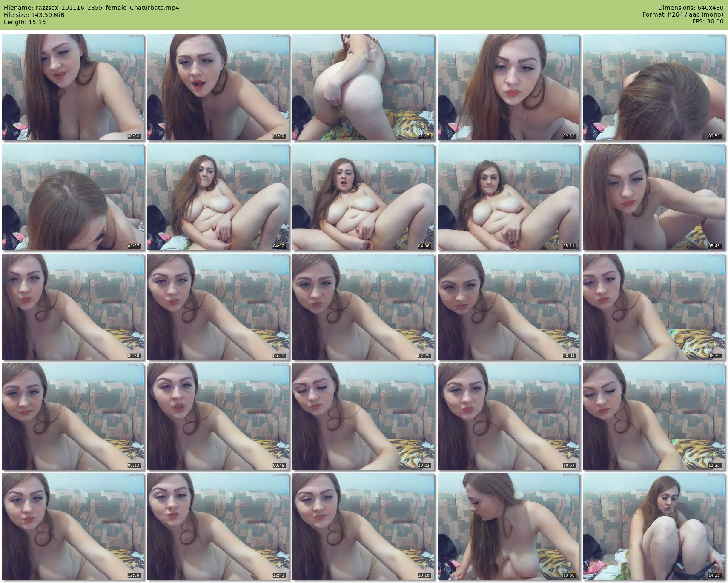Click the thumbnail labeled 13:16
Image resolution: width=728 pixels, height=583 pixels.
click(364, 526)
